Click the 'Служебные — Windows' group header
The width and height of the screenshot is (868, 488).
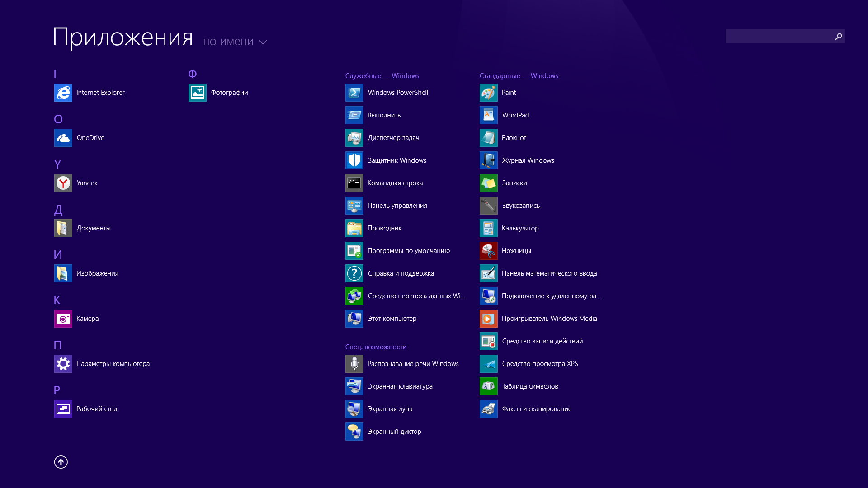pos(382,76)
